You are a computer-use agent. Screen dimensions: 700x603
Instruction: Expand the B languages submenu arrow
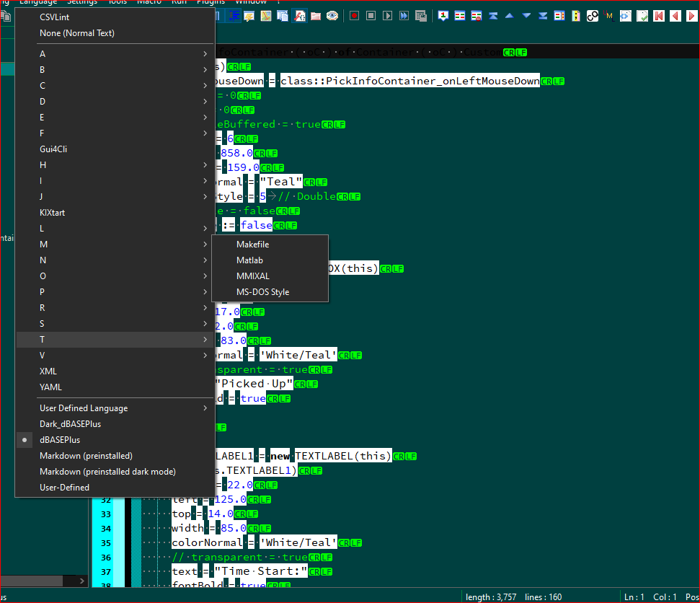click(205, 70)
